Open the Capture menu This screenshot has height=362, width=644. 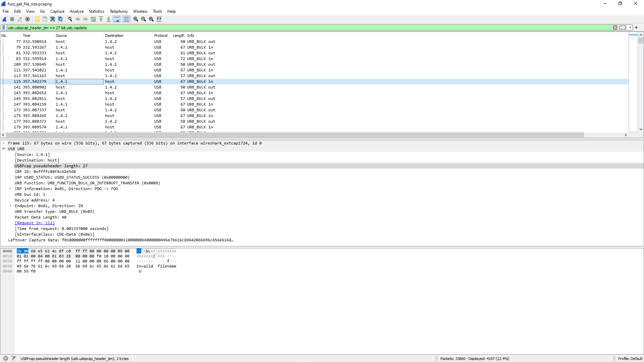coord(57,11)
